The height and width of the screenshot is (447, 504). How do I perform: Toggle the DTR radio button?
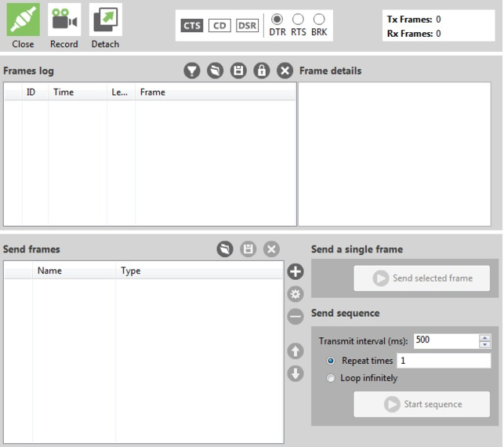tap(277, 20)
